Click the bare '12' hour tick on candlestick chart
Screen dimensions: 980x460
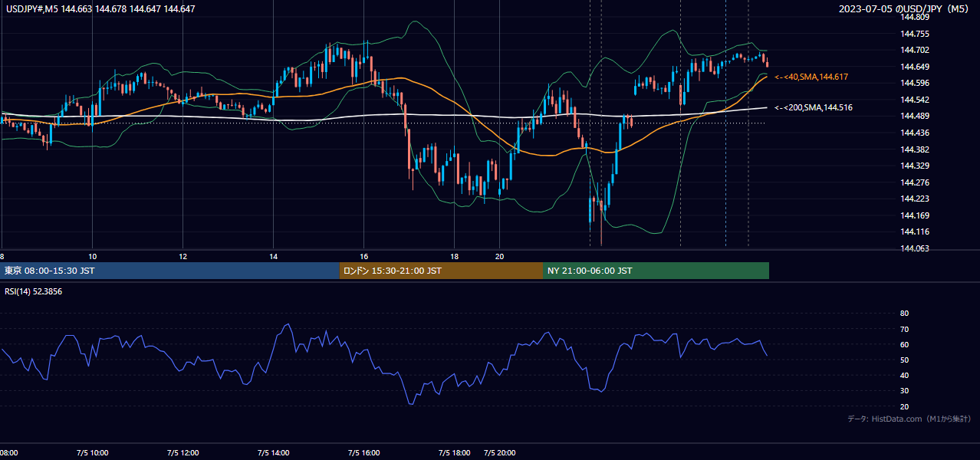[183, 256]
